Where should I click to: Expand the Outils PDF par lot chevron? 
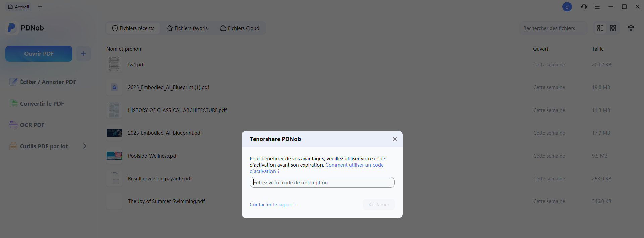(85, 146)
